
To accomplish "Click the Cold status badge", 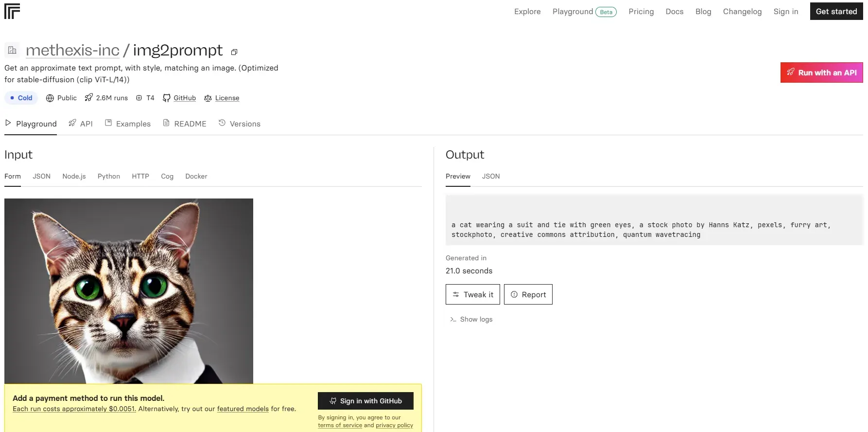I will point(21,98).
